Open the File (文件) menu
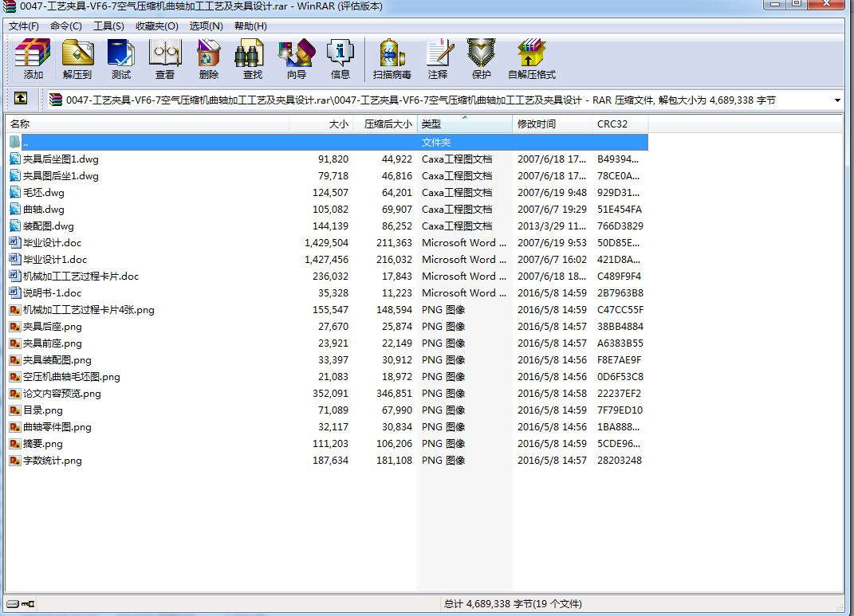 tap(23, 26)
